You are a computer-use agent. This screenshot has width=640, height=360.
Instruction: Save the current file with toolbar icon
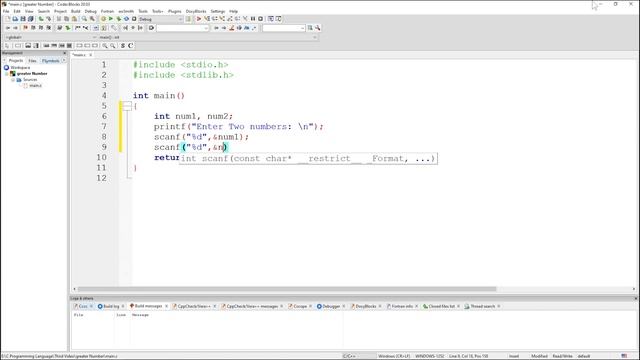coord(23,19)
